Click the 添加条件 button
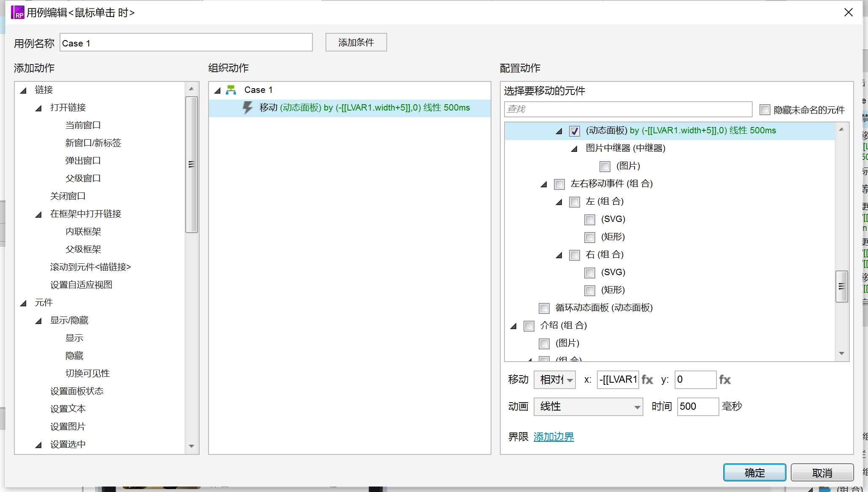 pos(356,43)
